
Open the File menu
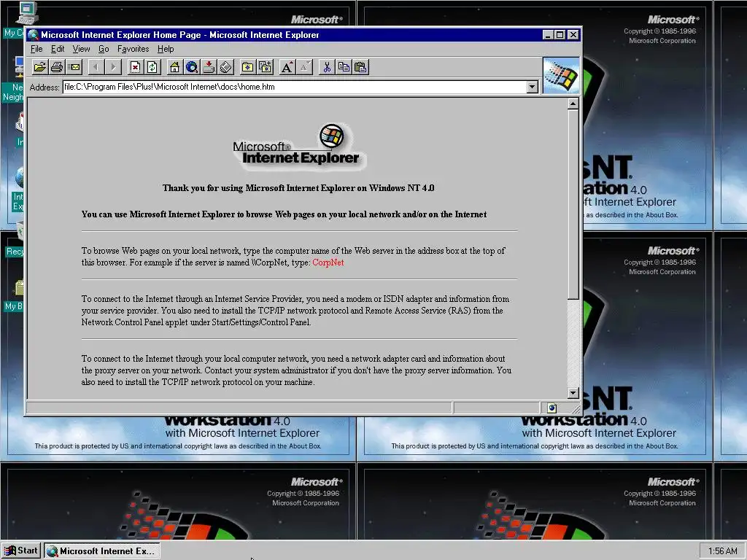(36, 49)
